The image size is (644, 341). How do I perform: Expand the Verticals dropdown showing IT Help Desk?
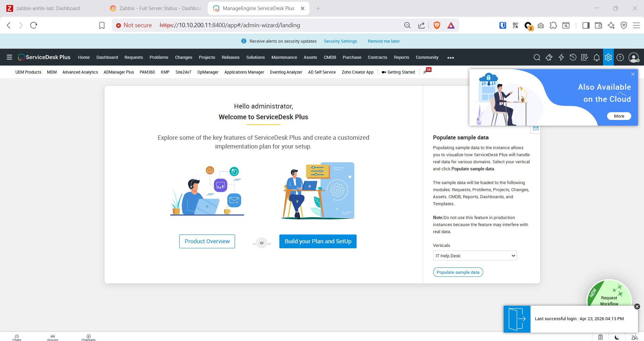point(475,256)
